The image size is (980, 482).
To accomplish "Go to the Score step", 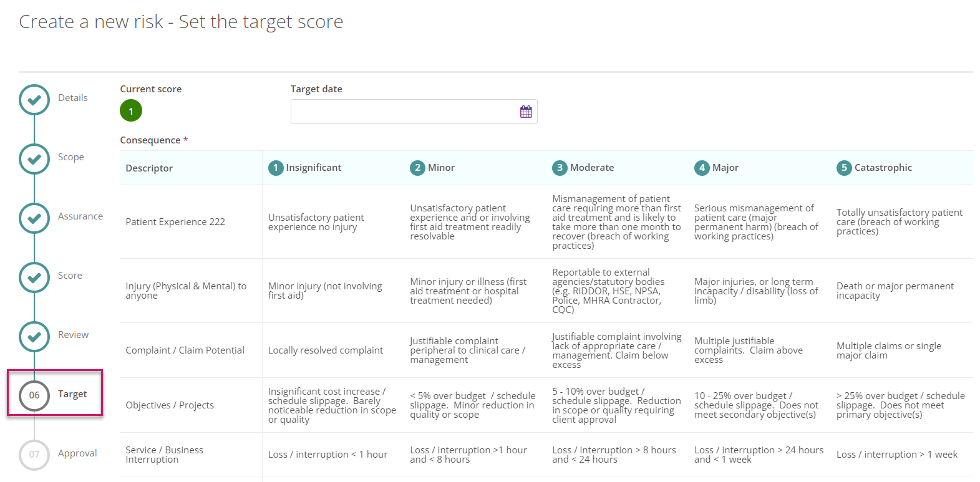I will point(70,276).
